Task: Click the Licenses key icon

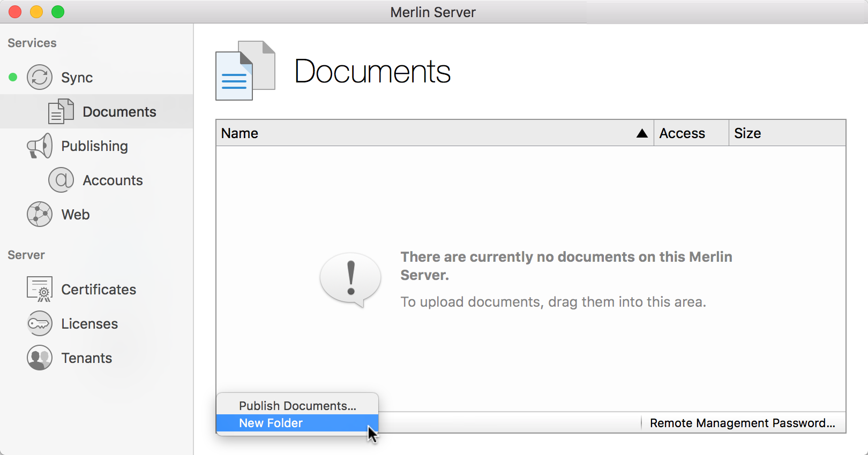Action: [40, 323]
